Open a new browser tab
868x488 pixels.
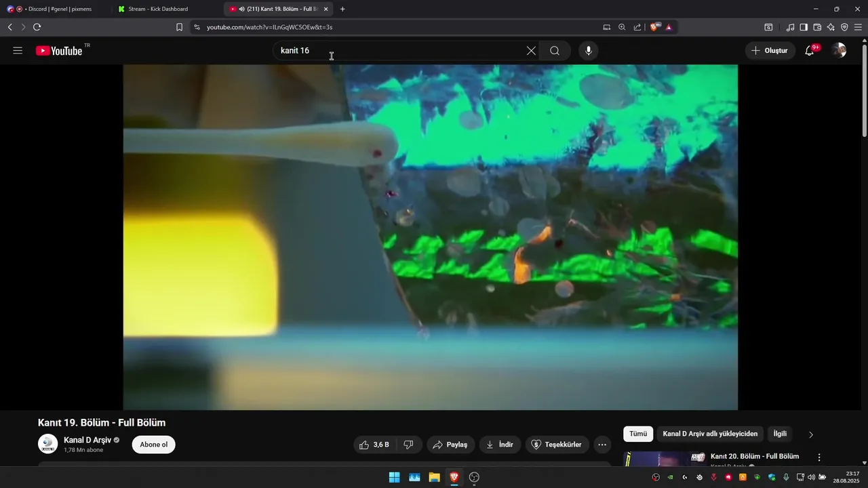342,9
